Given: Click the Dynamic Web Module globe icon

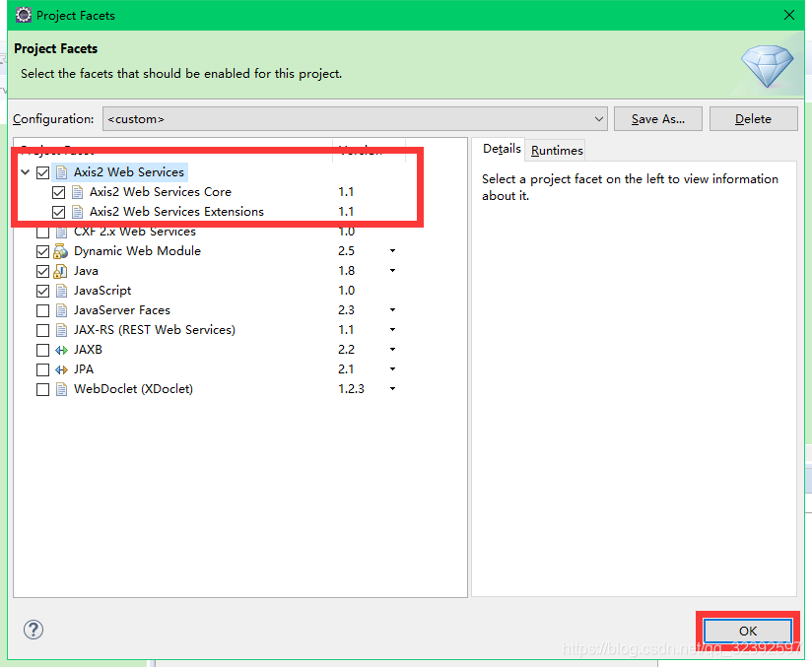Looking at the screenshot, I should 60,251.
